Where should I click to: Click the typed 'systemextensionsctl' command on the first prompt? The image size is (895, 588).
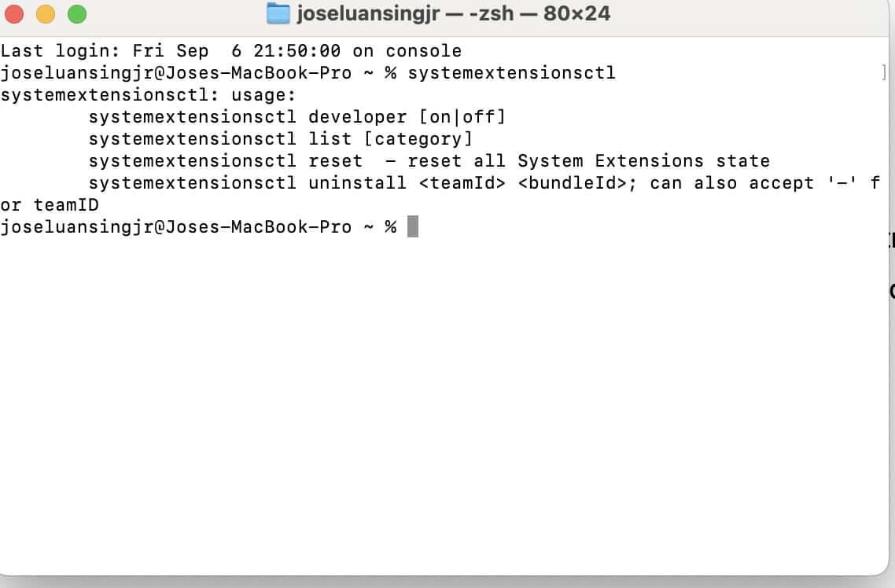point(511,73)
